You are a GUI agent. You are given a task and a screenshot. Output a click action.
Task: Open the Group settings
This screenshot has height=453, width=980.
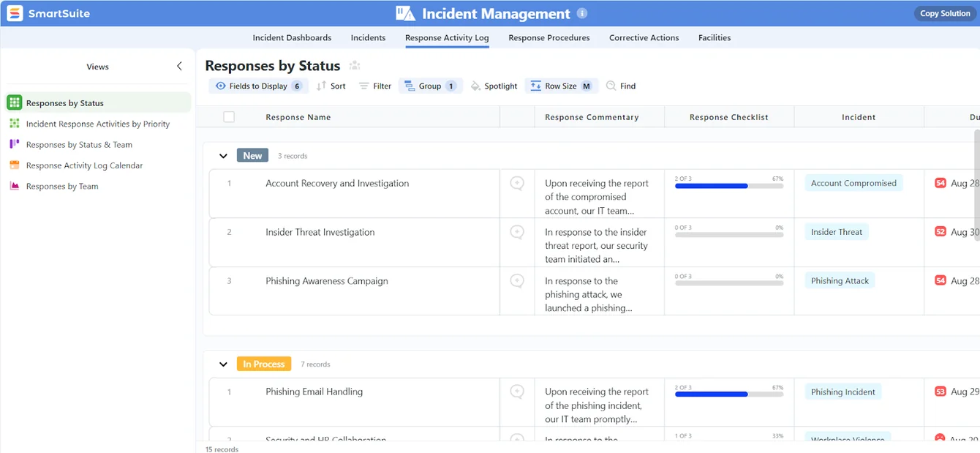(x=431, y=86)
